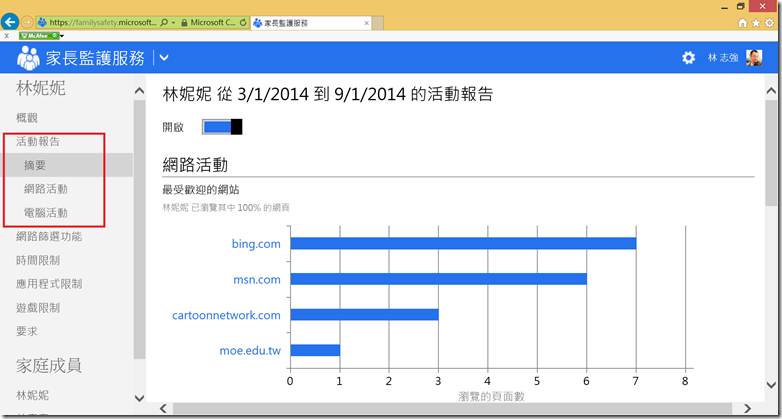
Task: Click the bing.com blue chart bar
Action: pyautogui.click(x=463, y=243)
